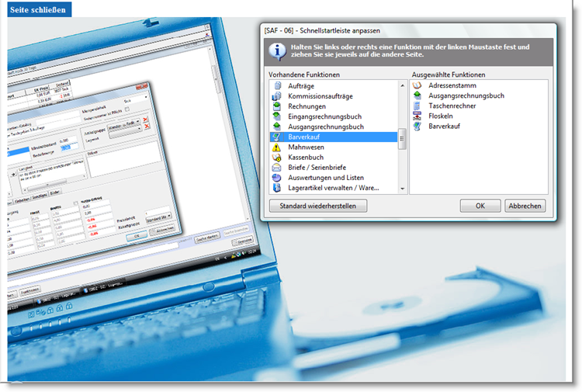Cancel with the Abbrechen button
This screenshot has height=392, width=582.
525,206
